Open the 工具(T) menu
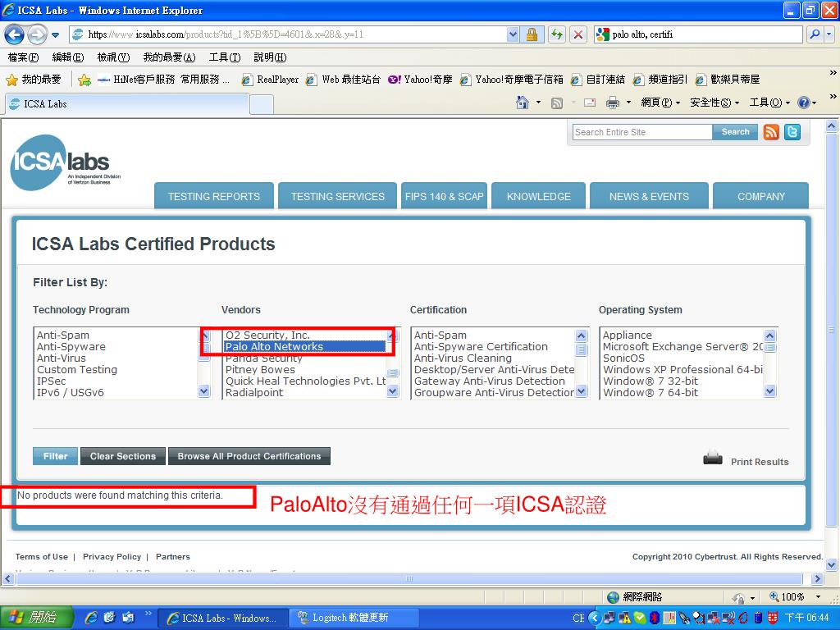The width and height of the screenshot is (840, 630). (225, 57)
